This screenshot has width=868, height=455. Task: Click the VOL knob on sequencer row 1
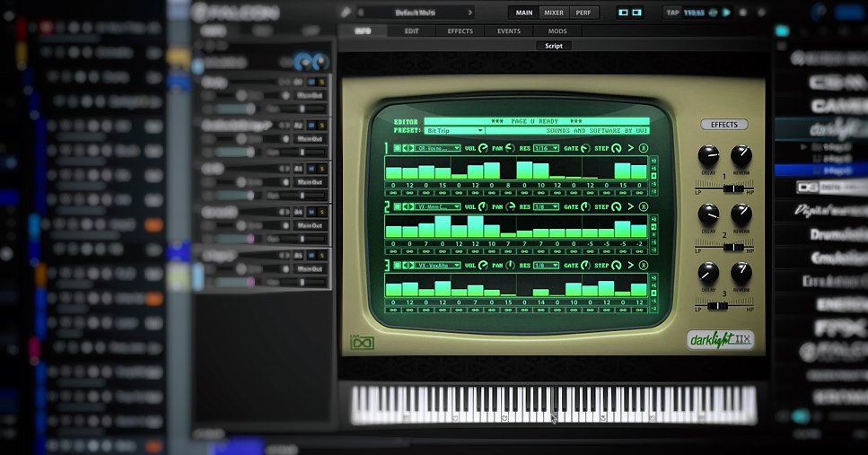482,148
